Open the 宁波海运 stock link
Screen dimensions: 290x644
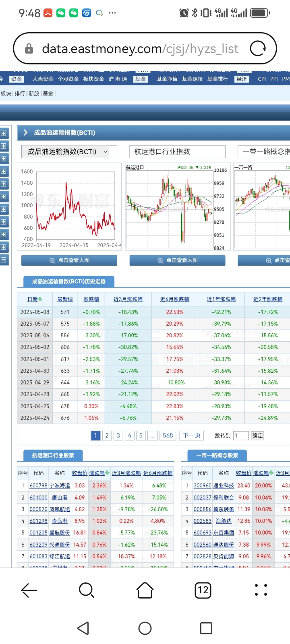60,486
